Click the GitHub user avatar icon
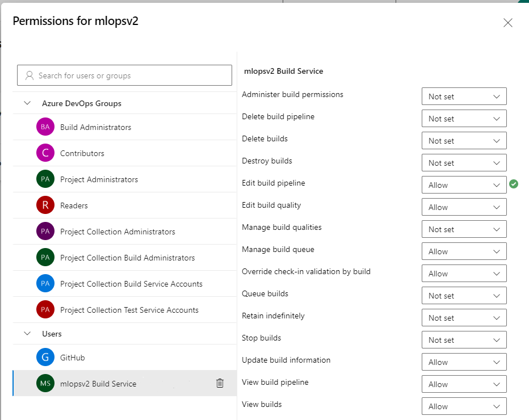This screenshot has width=529, height=420. point(45,358)
